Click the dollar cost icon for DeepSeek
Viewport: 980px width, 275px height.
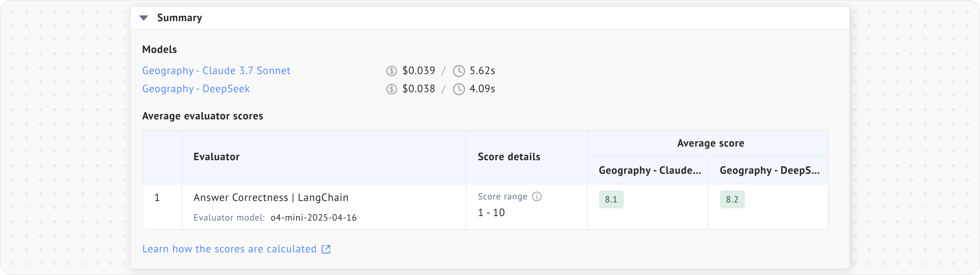pos(391,89)
